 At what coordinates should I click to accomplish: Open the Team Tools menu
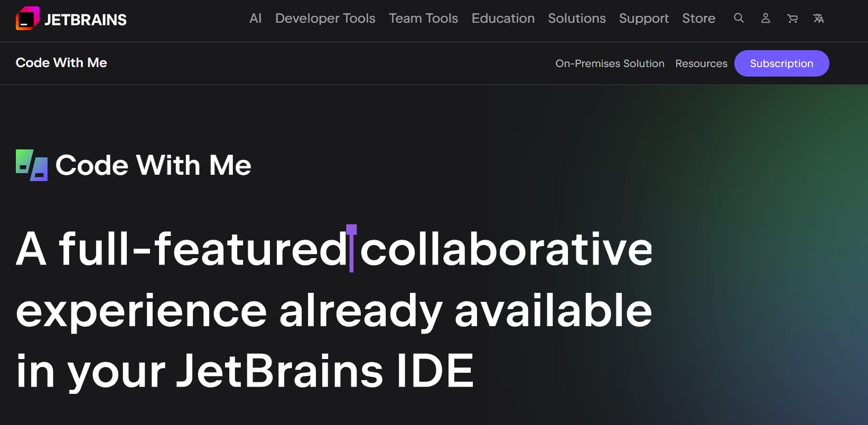click(424, 18)
